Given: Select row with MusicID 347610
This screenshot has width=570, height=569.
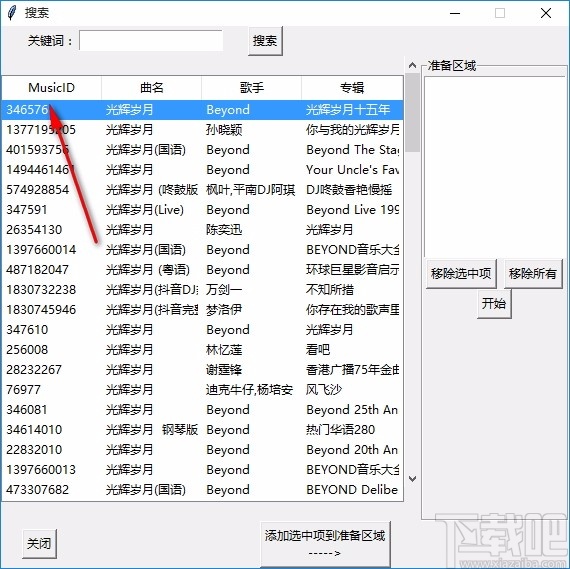Looking at the screenshot, I should 202,330.
